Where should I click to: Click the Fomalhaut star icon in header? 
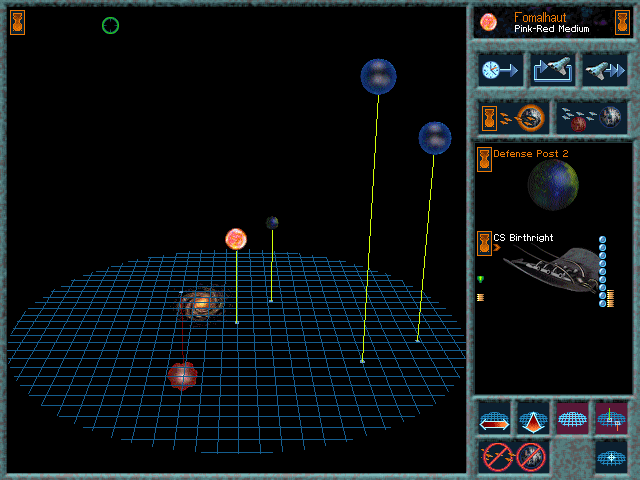point(489,22)
